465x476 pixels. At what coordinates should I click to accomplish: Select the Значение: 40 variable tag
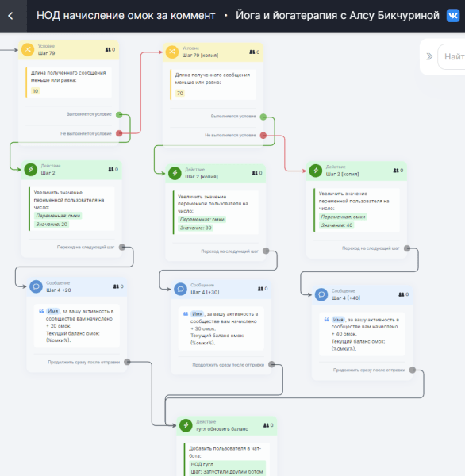tap(336, 225)
